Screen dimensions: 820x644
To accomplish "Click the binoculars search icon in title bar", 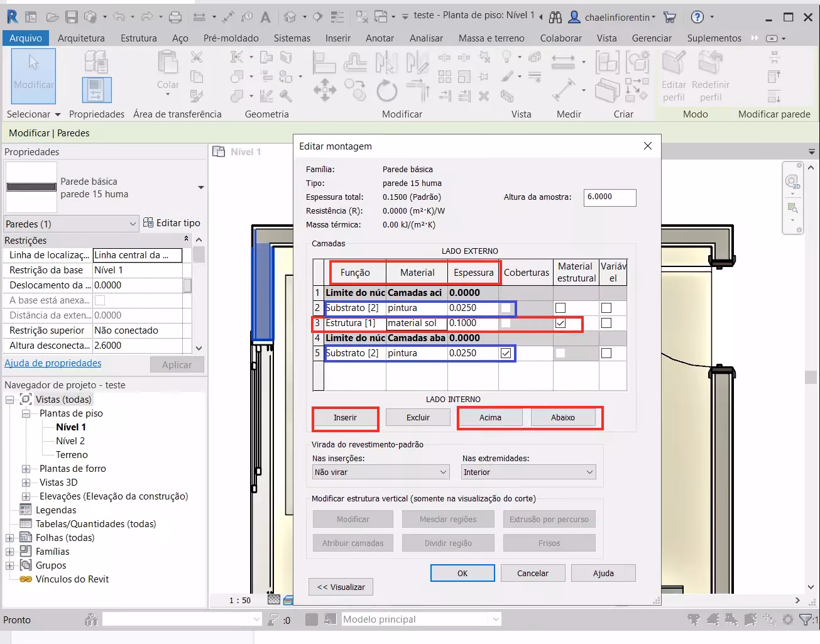I will point(555,17).
